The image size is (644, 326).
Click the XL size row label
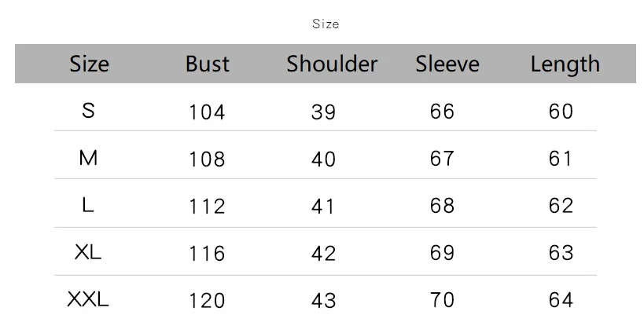point(88,252)
